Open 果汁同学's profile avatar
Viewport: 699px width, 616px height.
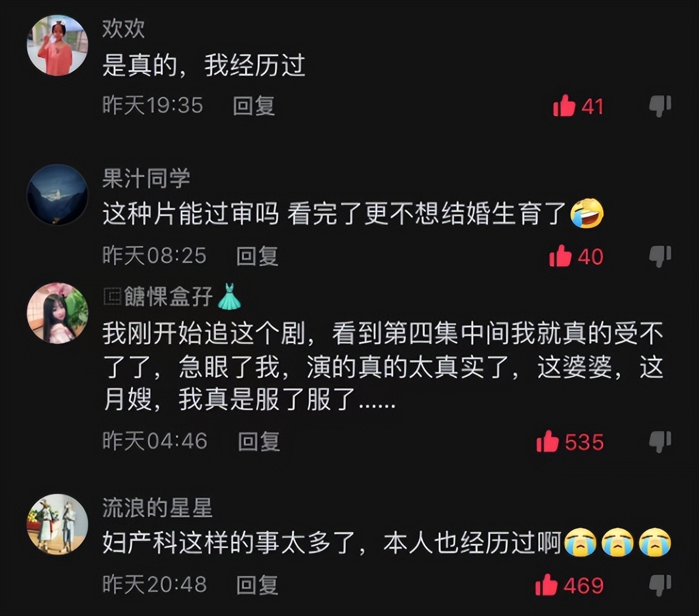58,194
